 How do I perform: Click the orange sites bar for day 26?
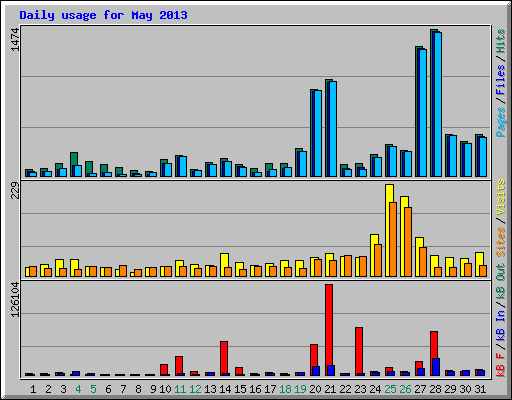408,242
